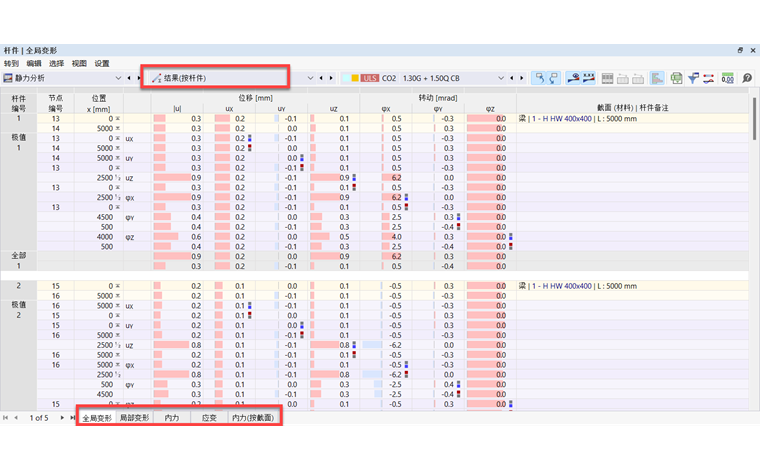
Task: Open the help search icon at toolbar end
Action: tap(747, 78)
